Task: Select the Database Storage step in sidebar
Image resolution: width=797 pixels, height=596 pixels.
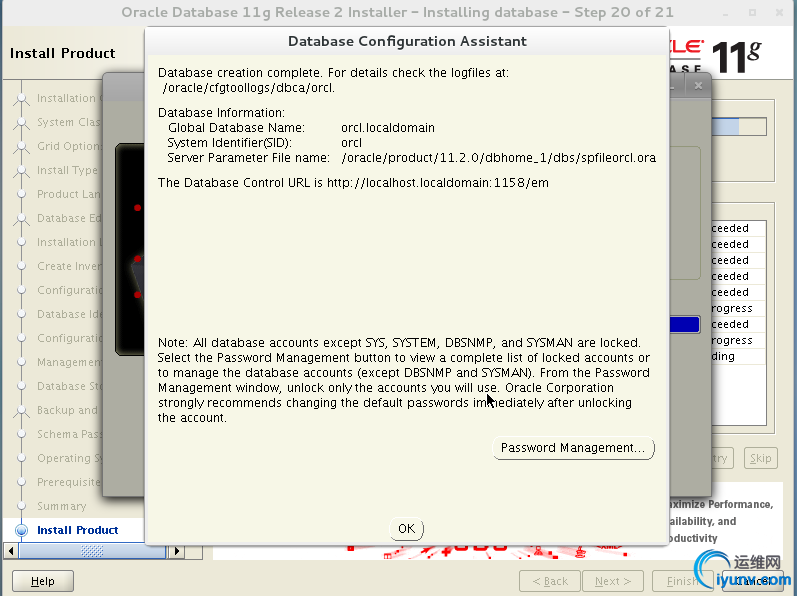Action: pyautogui.click(x=69, y=386)
